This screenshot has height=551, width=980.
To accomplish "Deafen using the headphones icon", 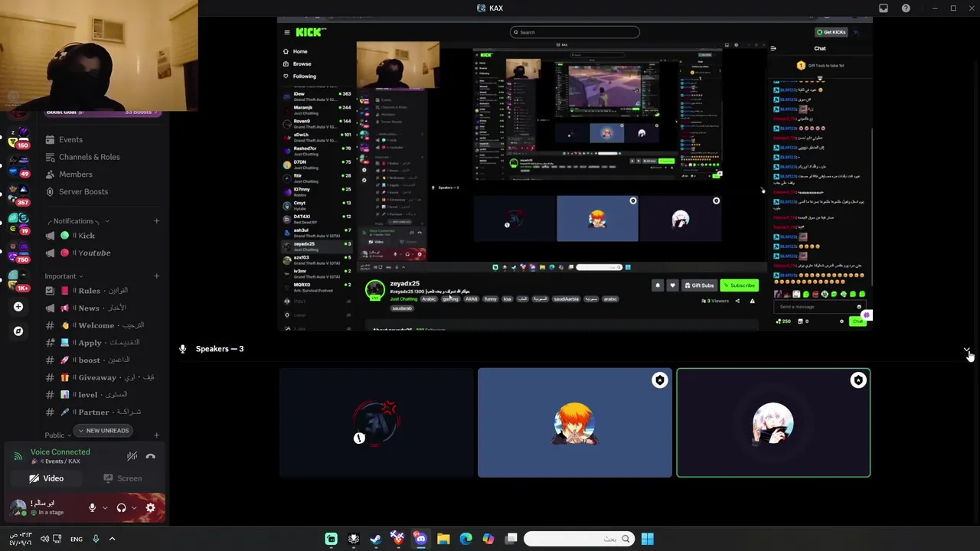I will pos(121,507).
